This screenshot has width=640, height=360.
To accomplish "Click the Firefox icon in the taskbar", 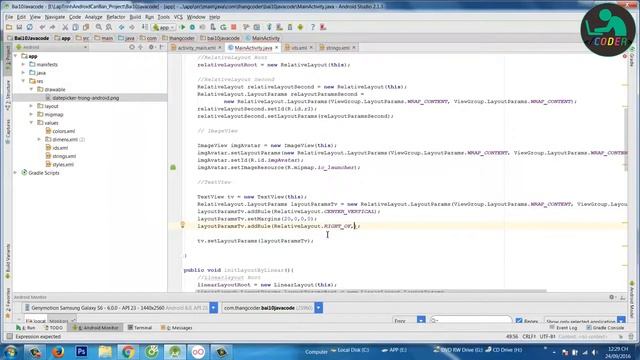I will tap(58, 351).
